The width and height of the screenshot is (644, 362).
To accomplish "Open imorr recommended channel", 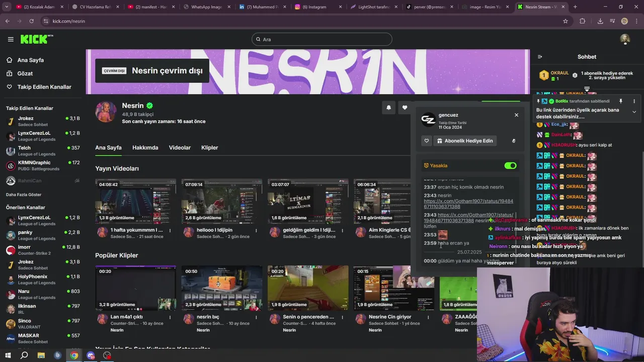I will pos(42,250).
